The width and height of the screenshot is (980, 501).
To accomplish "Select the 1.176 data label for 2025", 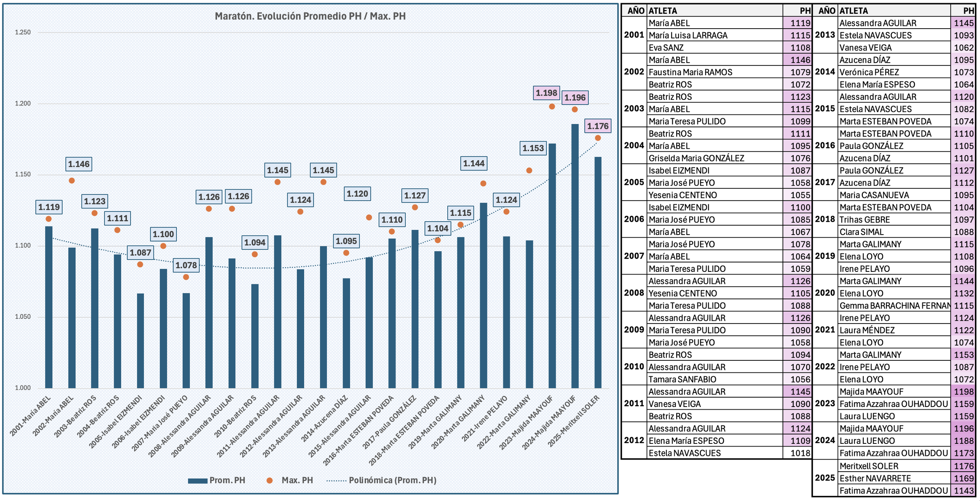I will point(597,126).
